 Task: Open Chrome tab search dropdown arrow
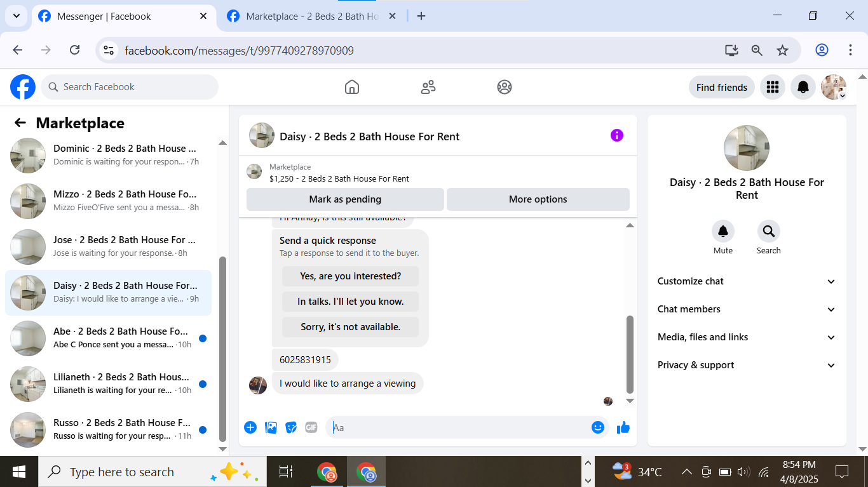pyautogui.click(x=16, y=16)
